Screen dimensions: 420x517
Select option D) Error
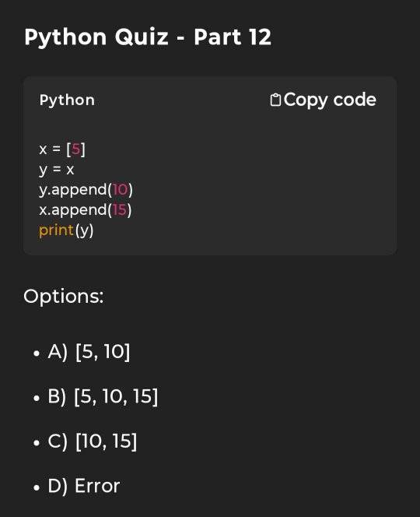84,486
